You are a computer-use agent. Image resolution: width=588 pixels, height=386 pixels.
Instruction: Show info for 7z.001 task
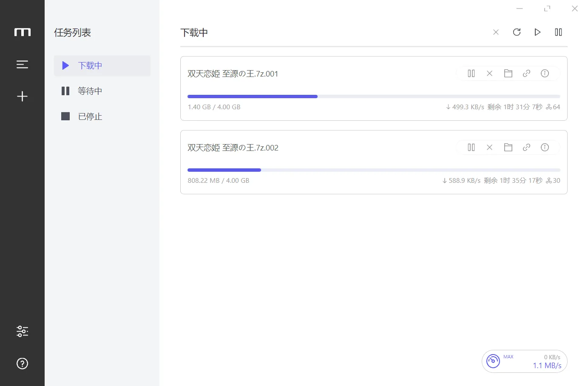pos(545,74)
